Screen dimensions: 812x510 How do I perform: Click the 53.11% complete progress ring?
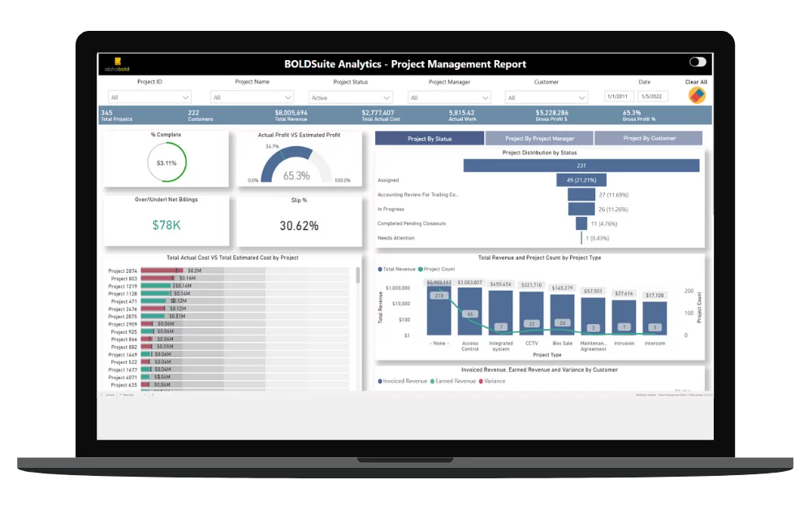click(166, 162)
